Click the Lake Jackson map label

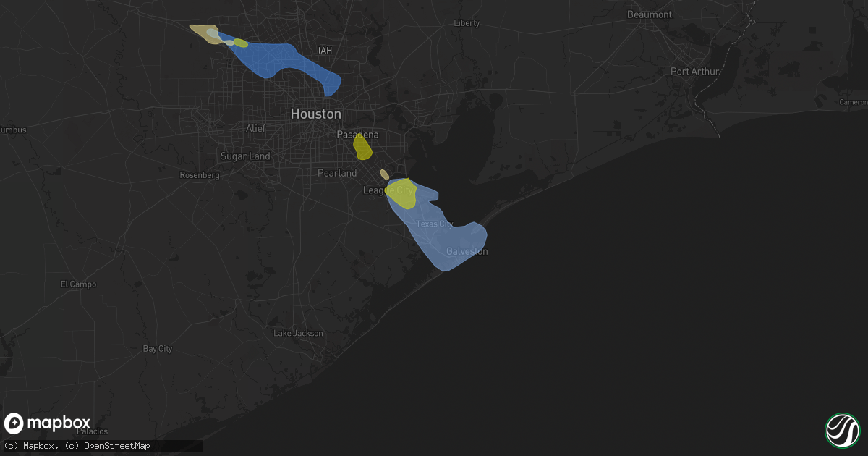coord(299,333)
